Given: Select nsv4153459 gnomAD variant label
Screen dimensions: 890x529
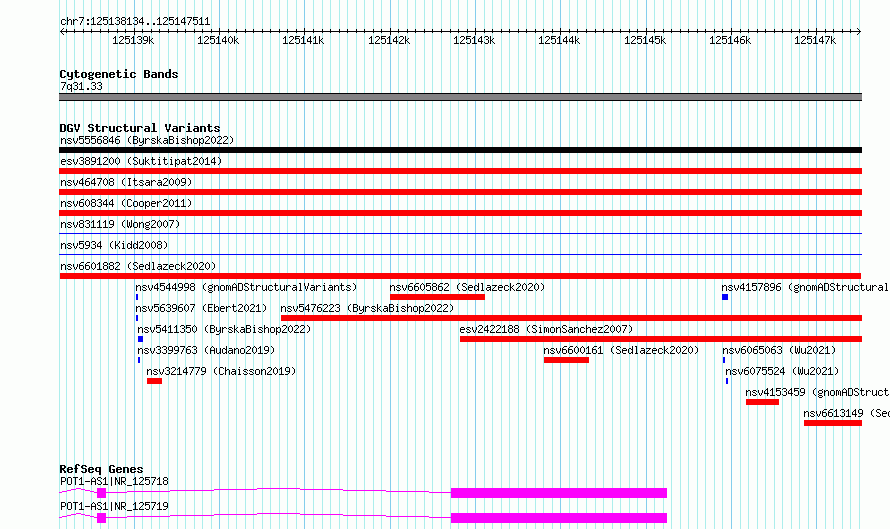Looking at the screenshot, I should click(x=817, y=392).
